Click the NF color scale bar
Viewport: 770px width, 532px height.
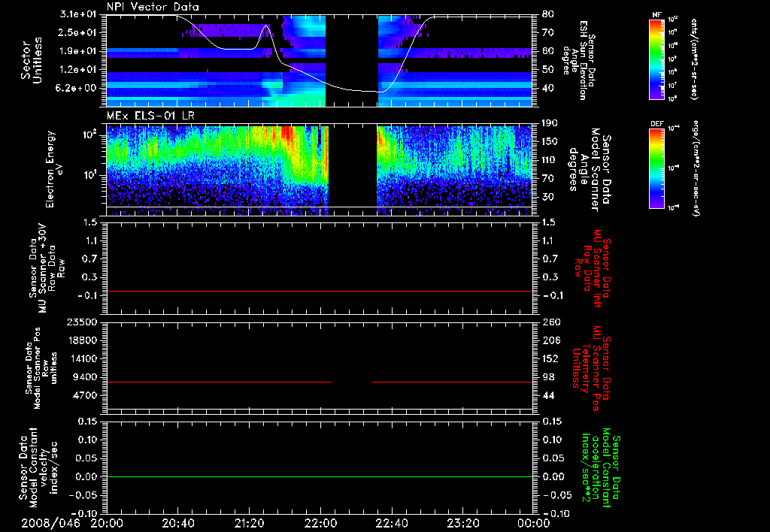[x=655, y=59]
